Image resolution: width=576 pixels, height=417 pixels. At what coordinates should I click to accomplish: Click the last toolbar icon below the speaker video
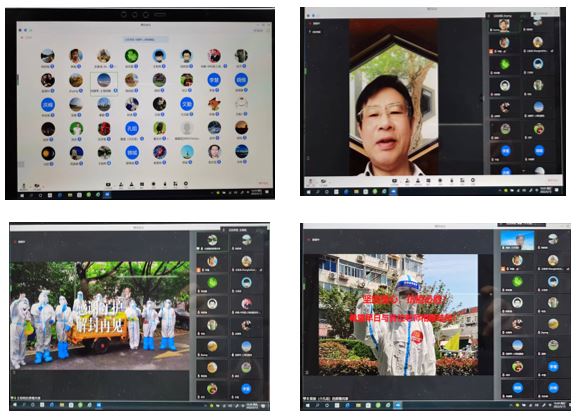click(473, 180)
